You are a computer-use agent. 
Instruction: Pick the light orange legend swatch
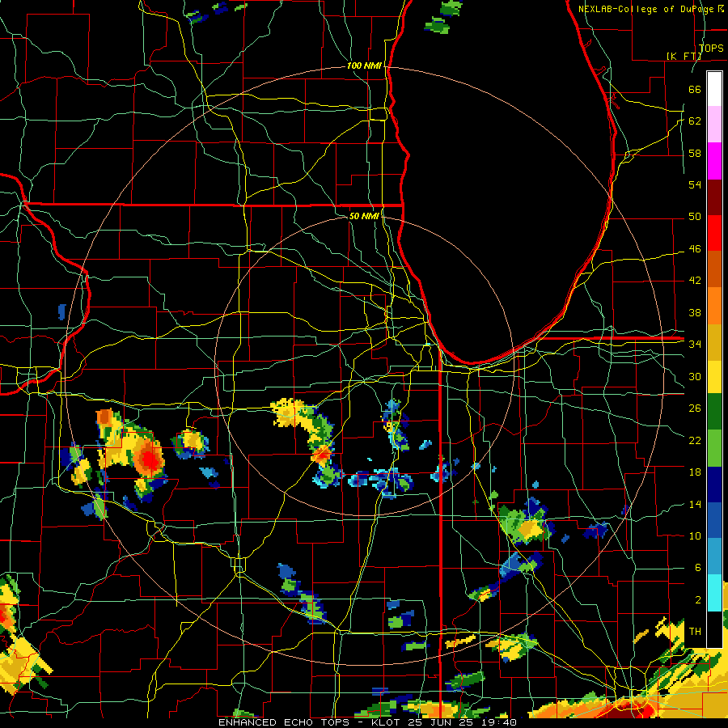[714, 306]
